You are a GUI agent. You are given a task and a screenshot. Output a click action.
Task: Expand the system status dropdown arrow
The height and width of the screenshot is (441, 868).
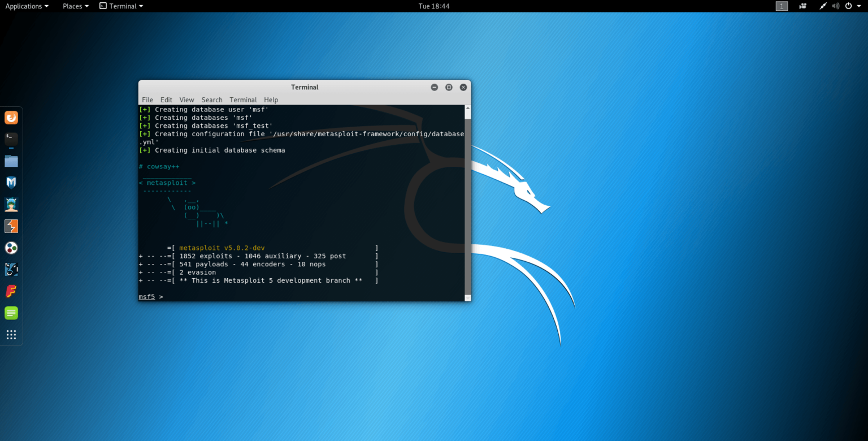point(860,6)
